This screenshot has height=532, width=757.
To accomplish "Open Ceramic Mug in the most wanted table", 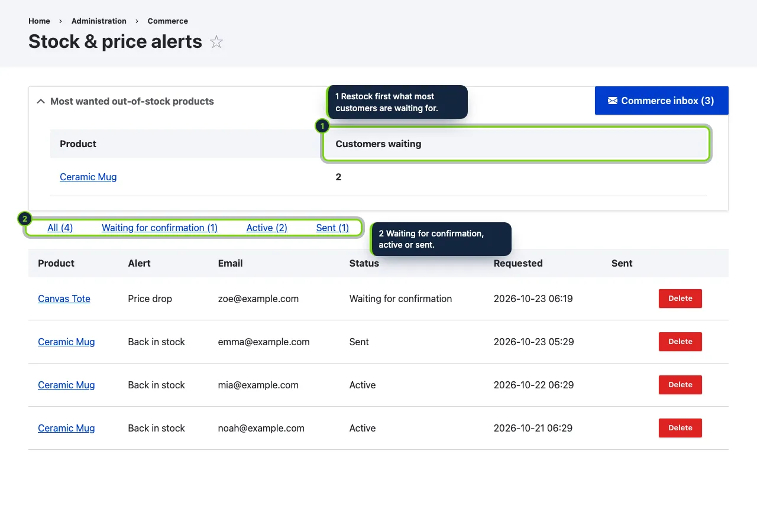I will point(88,177).
